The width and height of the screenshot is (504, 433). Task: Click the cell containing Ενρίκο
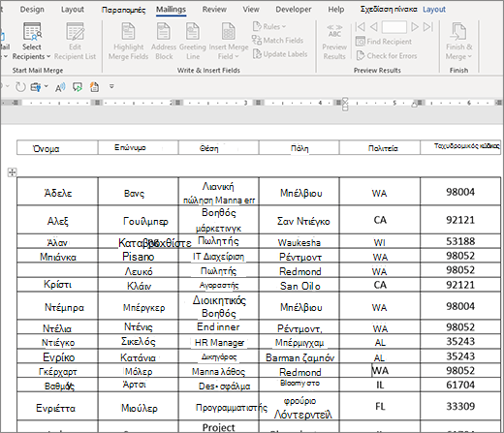coord(57,356)
